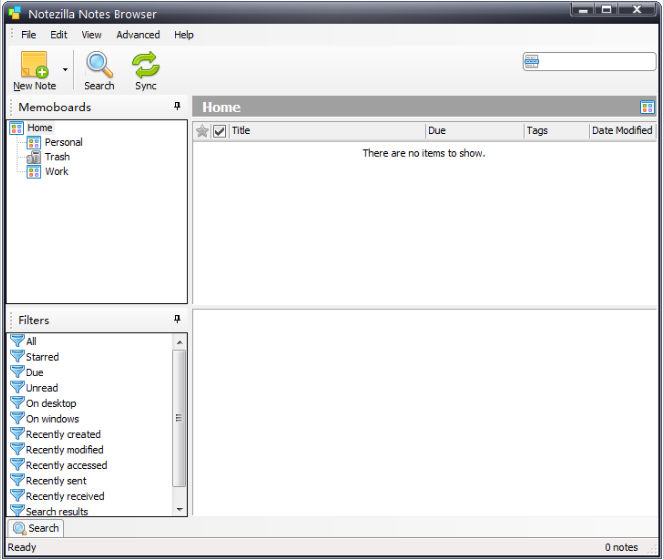Click the funnel icon beside Starred

(x=17, y=356)
